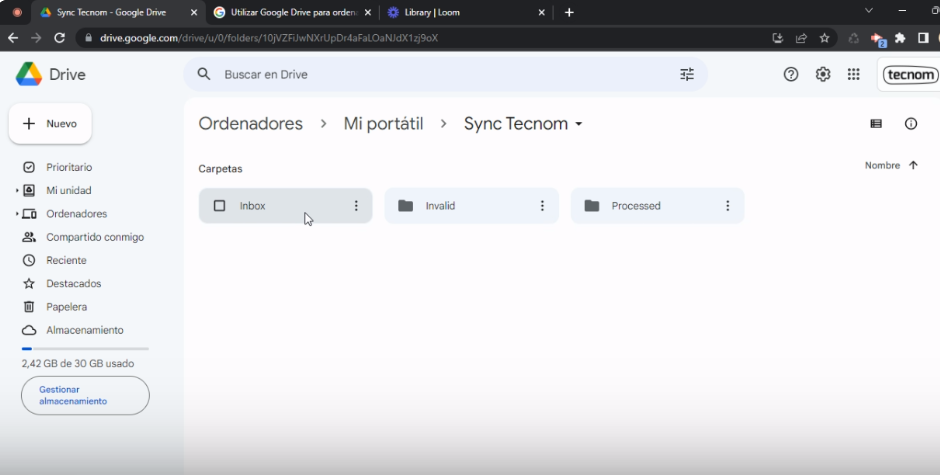Viewport: 940px width, 475px height.
Task: Open the help and support icon
Action: tap(791, 74)
